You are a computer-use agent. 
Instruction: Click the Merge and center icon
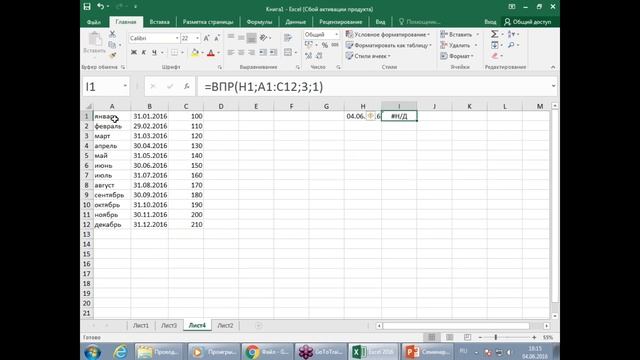coord(288,52)
